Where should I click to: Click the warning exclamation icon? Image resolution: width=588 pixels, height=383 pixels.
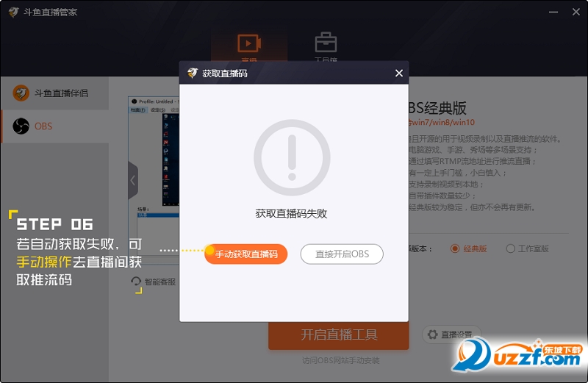[x=292, y=157]
